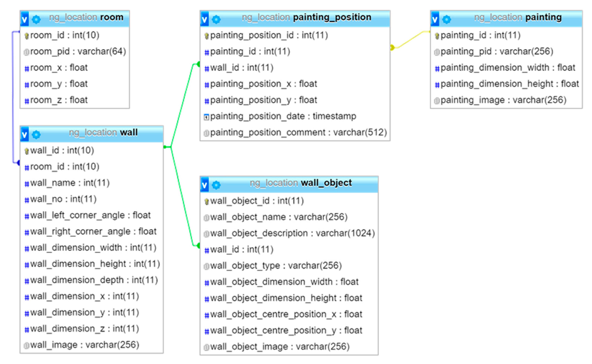Toggle painting table columns via V button
This screenshot has width=592, height=364.
(435, 19)
